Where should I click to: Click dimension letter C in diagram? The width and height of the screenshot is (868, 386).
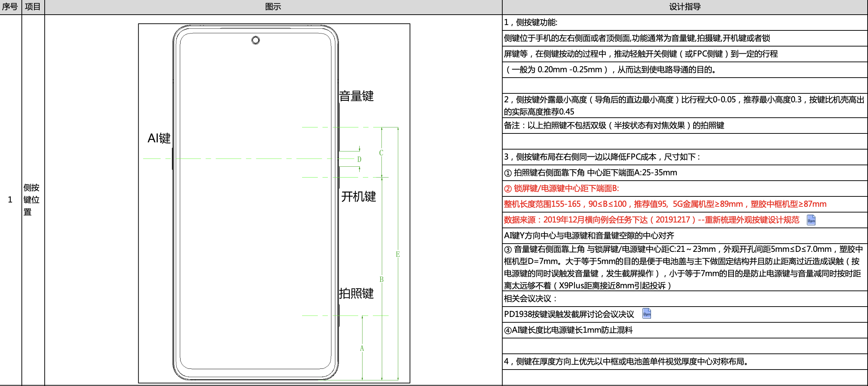coord(381,153)
